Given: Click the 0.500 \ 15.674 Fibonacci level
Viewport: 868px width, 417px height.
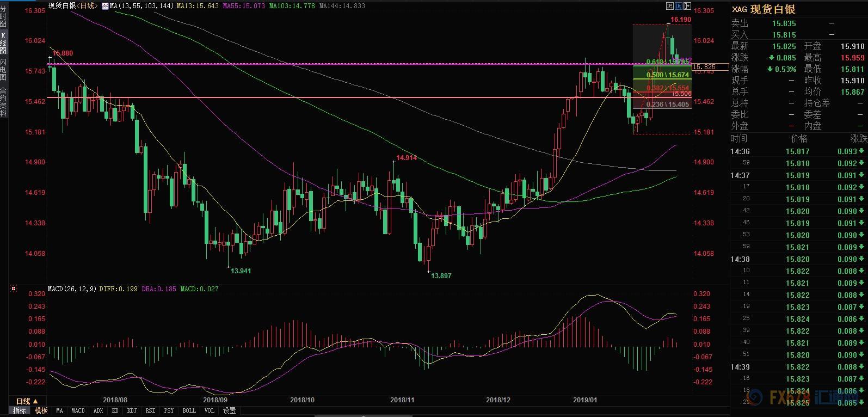Looking at the screenshot, I should (x=668, y=75).
